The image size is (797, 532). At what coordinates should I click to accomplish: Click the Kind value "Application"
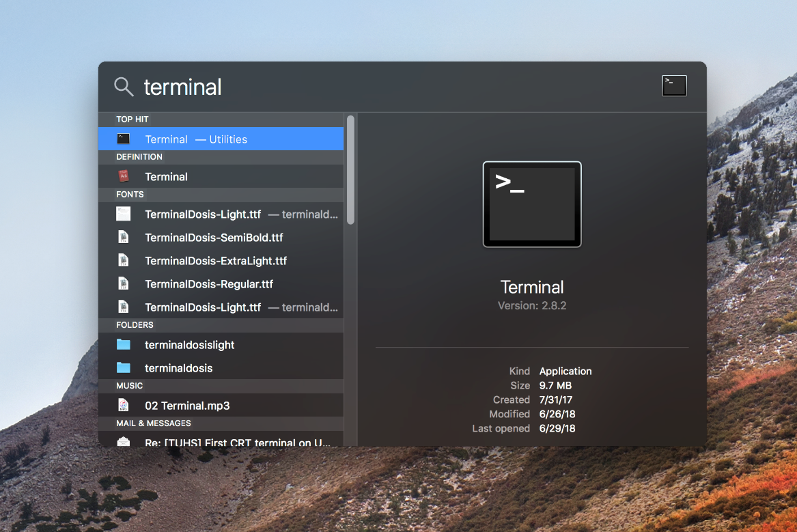tap(565, 371)
